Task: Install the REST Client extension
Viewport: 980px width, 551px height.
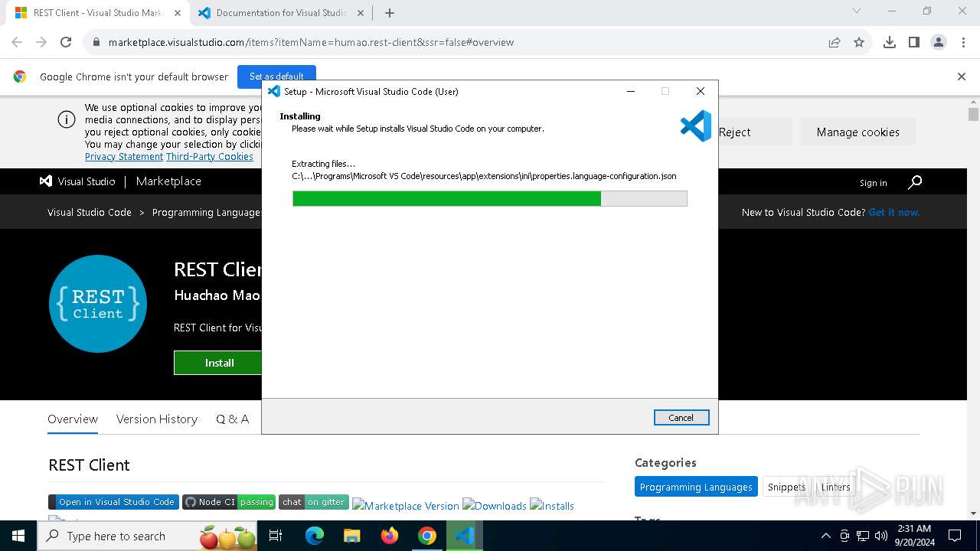Action: tap(218, 363)
